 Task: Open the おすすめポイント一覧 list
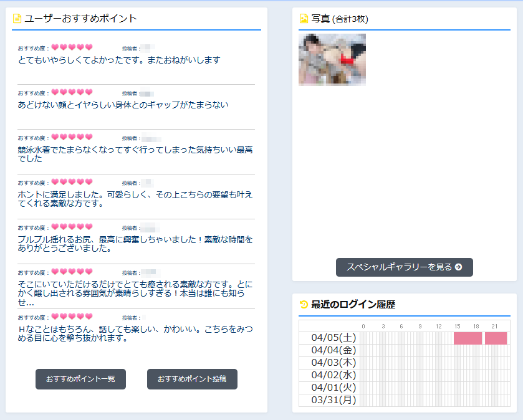[x=80, y=379]
